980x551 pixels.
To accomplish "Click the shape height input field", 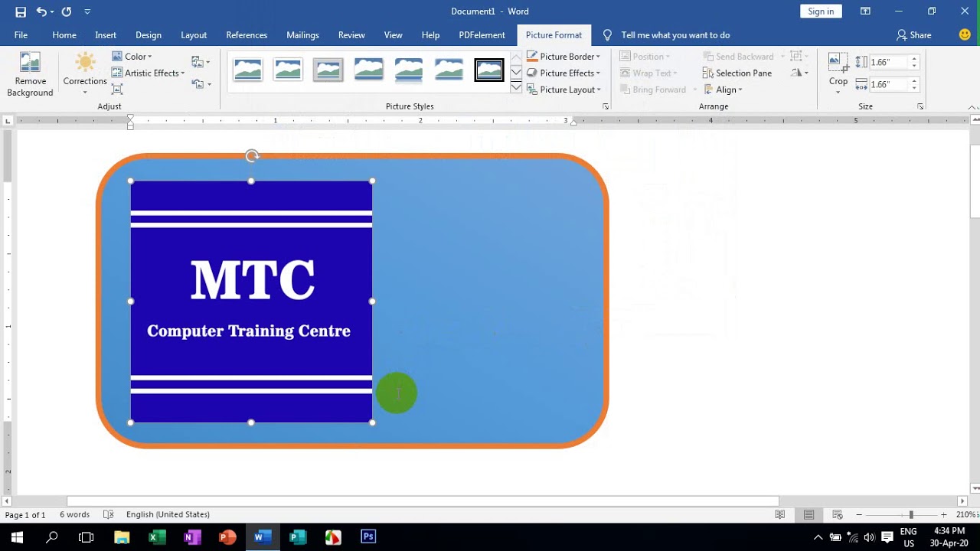I will 887,62.
